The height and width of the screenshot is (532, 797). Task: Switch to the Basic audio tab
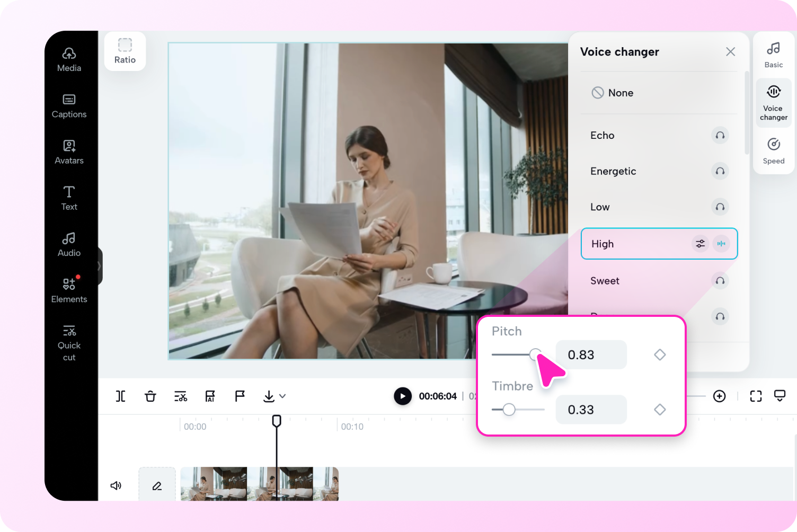(x=773, y=55)
